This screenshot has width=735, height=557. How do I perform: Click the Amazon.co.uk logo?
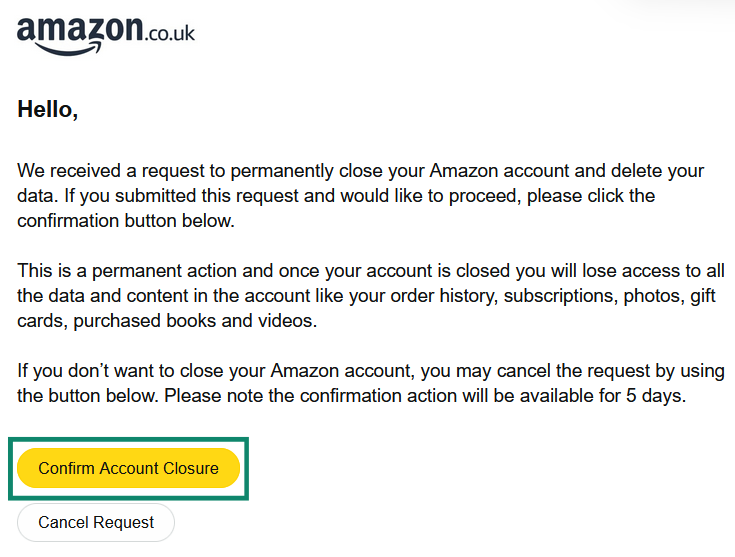(x=105, y=33)
